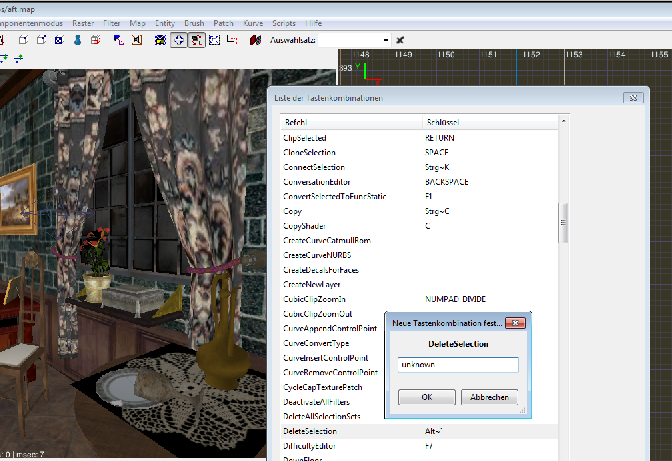Confirm new shortcut with OK button
672x461 pixels.
426,397
